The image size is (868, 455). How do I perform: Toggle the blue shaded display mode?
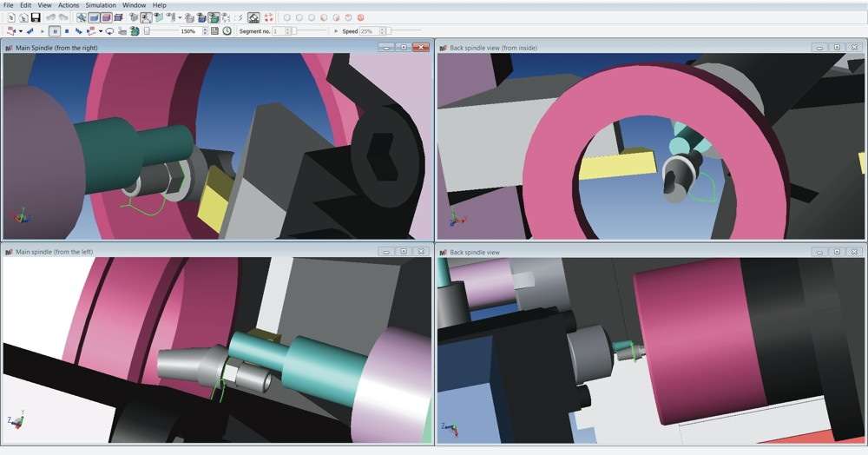coord(94,17)
